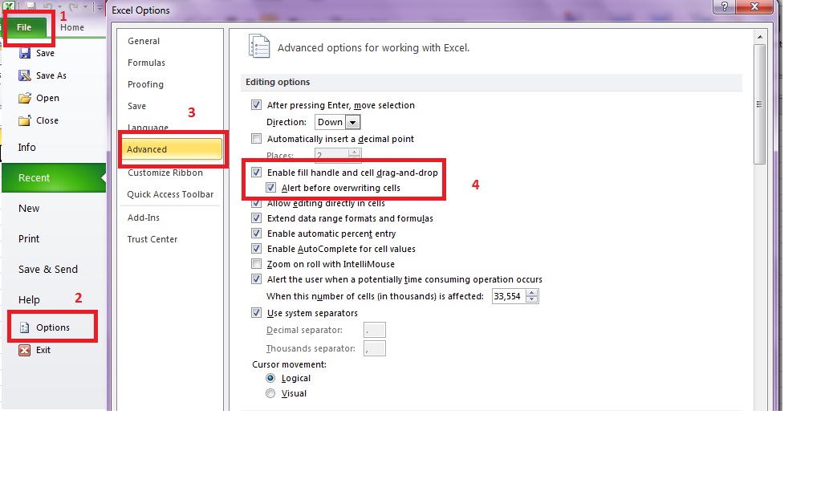Screen dimensions: 837x504
Task: Toggle Alert on time consuming operation
Action: 256,278
